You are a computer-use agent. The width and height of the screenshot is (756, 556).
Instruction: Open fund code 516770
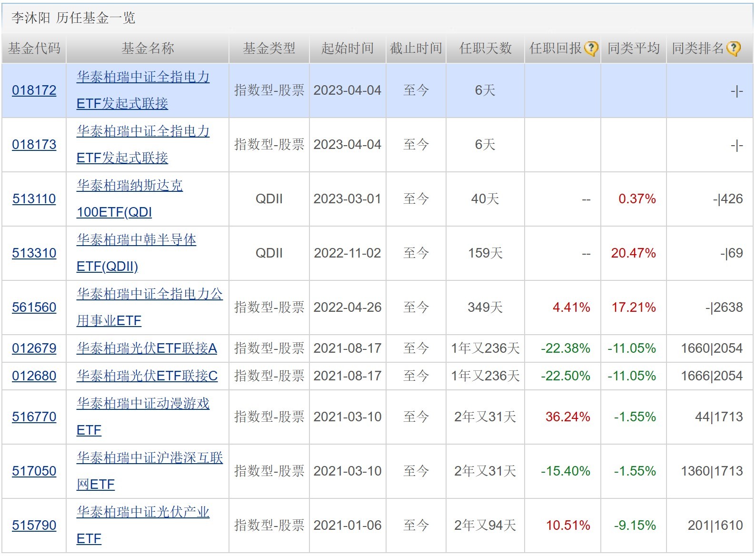point(34,417)
